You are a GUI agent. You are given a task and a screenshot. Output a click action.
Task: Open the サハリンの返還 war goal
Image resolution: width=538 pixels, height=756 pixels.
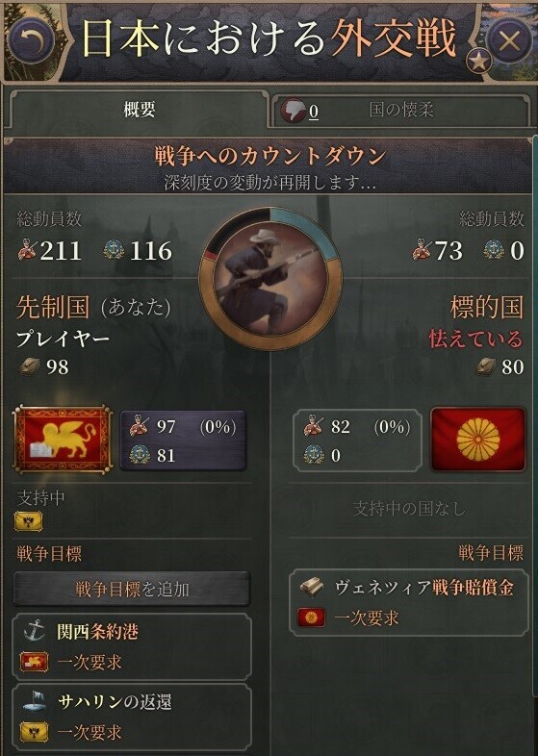pos(132,718)
